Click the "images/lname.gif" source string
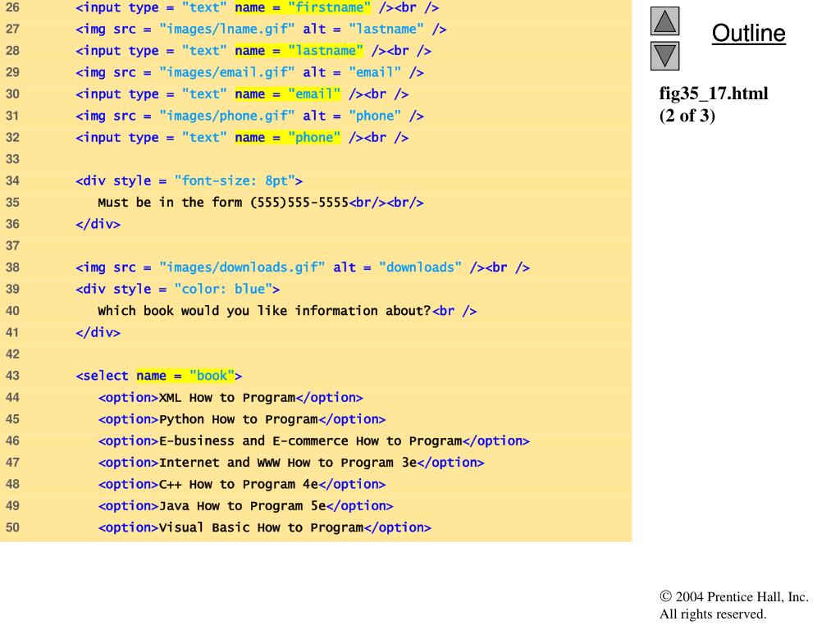This screenshot has width=840, height=630. (226, 30)
